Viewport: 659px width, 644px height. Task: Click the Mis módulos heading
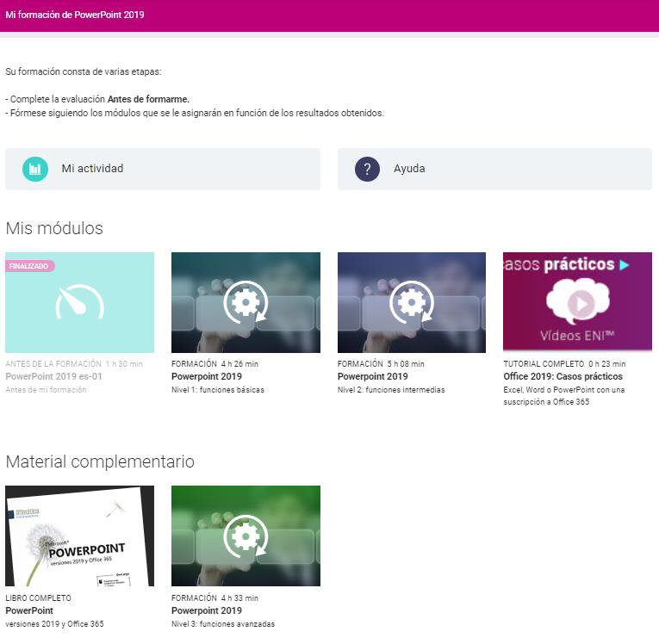point(54,228)
